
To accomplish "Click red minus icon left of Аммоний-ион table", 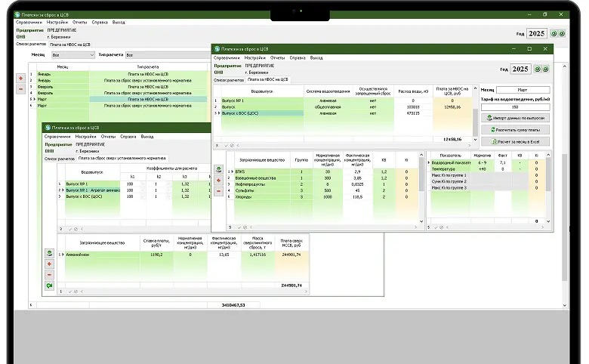I will (x=50, y=275).
